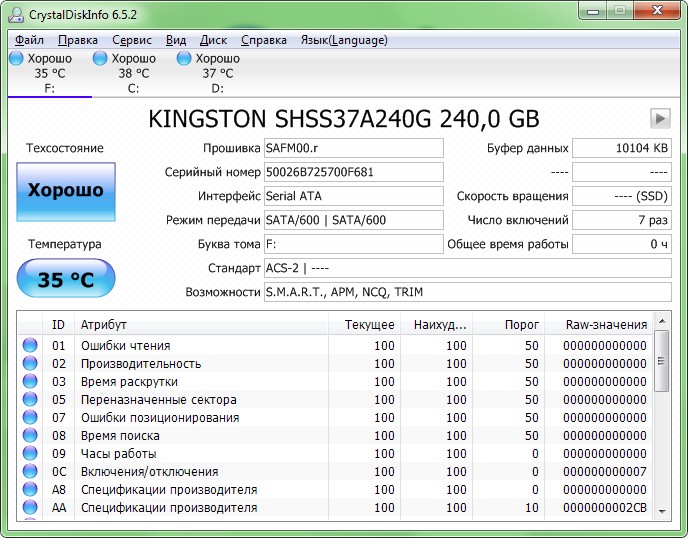The height and width of the screenshot is (538, 688).
Task: Click the power-on count field 7 раз
Action: [622, 220]
